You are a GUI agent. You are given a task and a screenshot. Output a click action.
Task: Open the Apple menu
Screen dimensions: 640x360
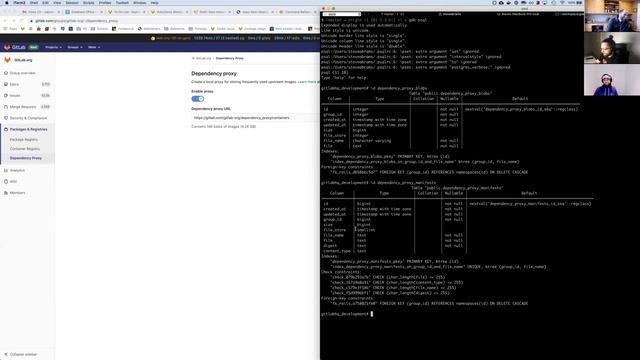(6, 3)
